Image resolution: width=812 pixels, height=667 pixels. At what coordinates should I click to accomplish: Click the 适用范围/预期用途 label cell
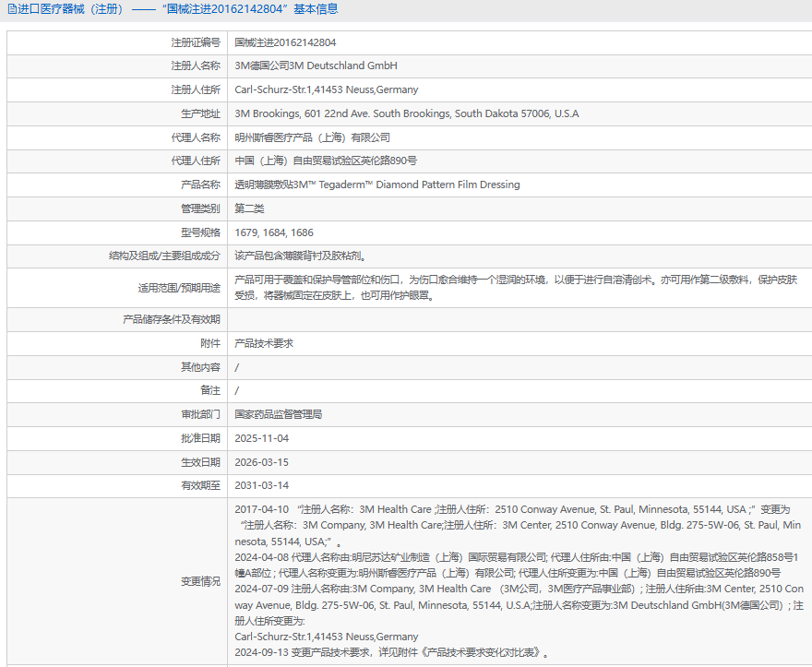coord(117,288)
